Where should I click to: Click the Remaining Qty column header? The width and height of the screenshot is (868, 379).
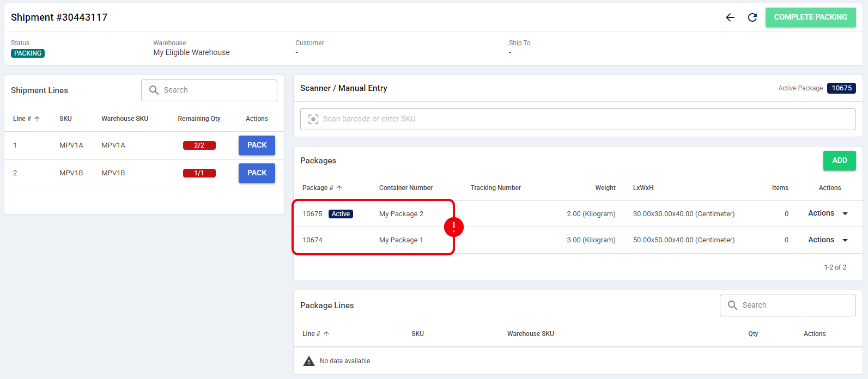pyautogui.click(x=199, y=119)
